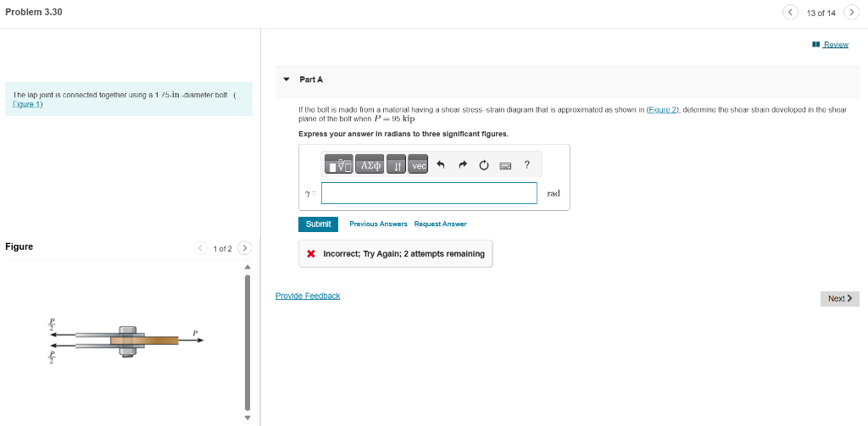Click the lap joint figure image
868x426 pixels.
(126, 340)
